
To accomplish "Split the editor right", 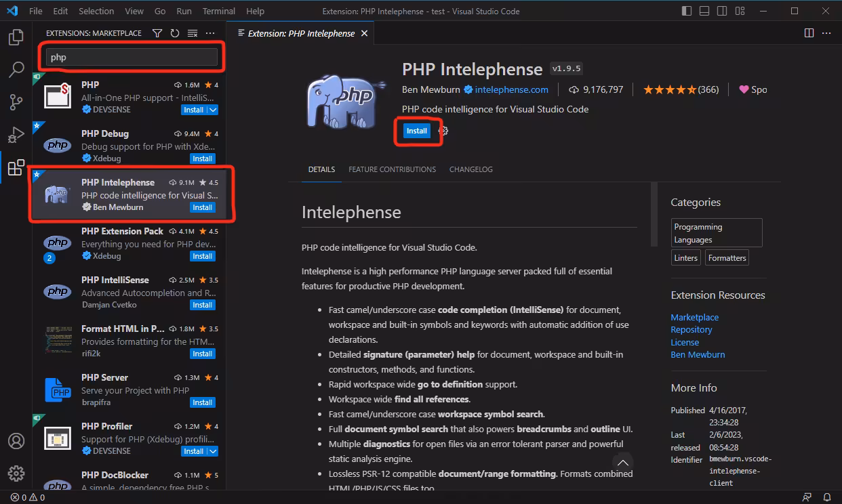I will pyautogui.click(x=809, y=33).
